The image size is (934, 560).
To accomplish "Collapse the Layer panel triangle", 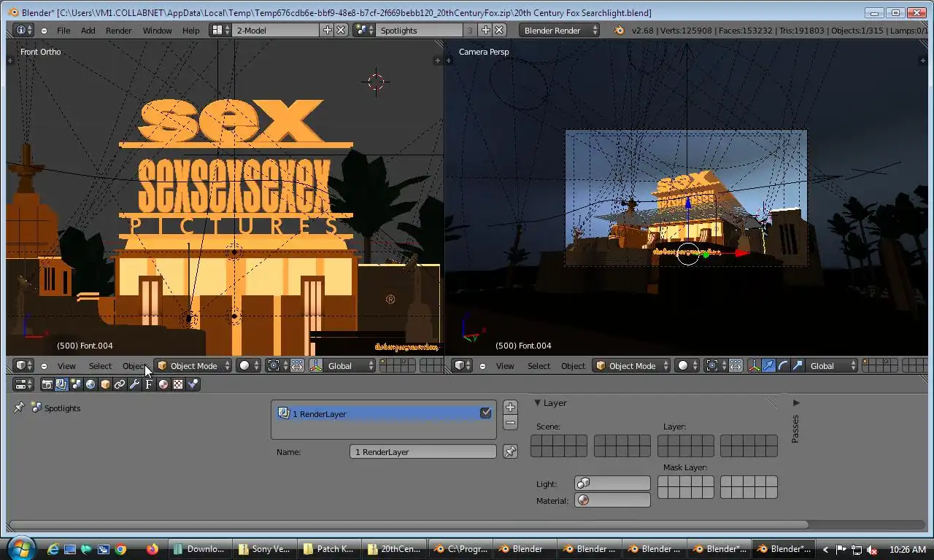I will point(537,402).
